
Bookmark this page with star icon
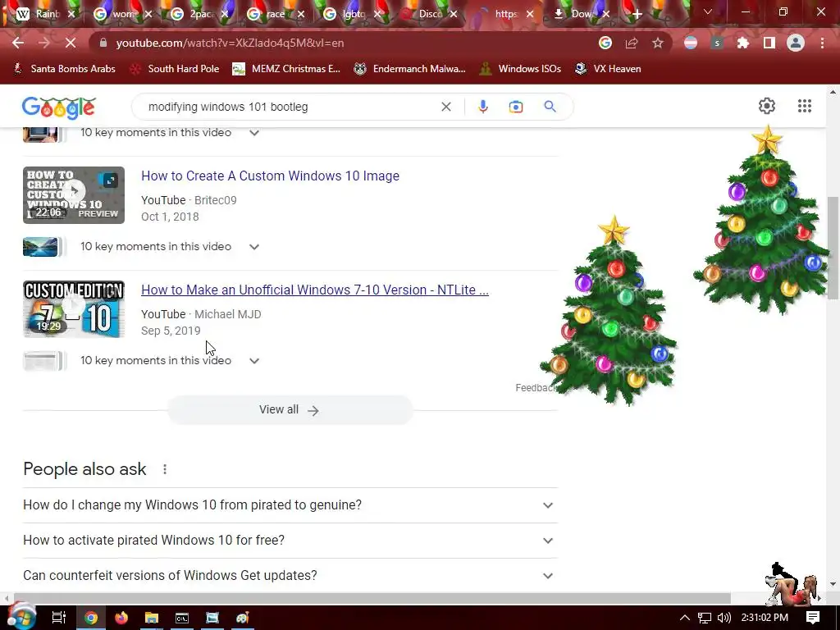(658, 43)
